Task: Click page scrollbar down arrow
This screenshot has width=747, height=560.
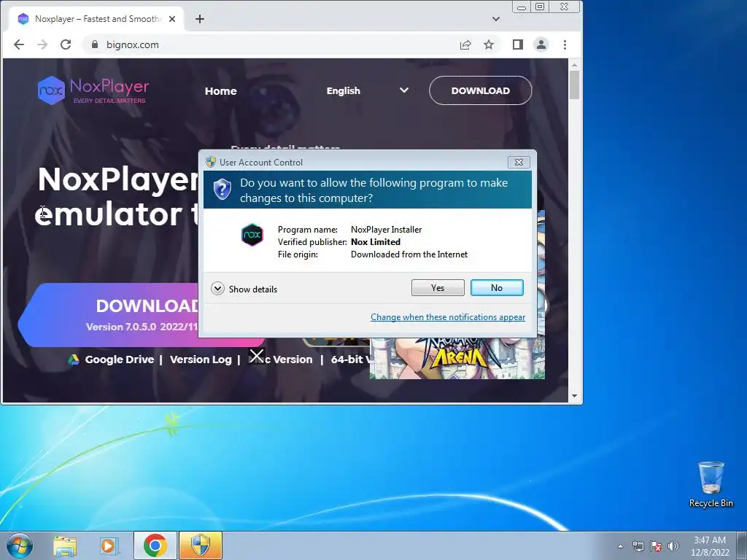Action: (x=575, y=396)
